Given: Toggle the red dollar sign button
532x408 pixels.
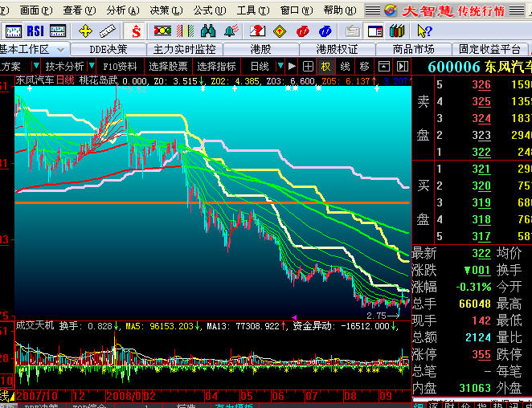Looking at the screenshot, I should pyautogui.click(x=136, y=31).
